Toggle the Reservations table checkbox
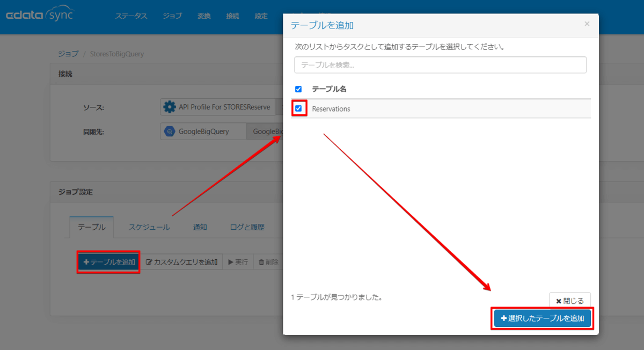This screenshot has width=644, height=350. point(298,108)
